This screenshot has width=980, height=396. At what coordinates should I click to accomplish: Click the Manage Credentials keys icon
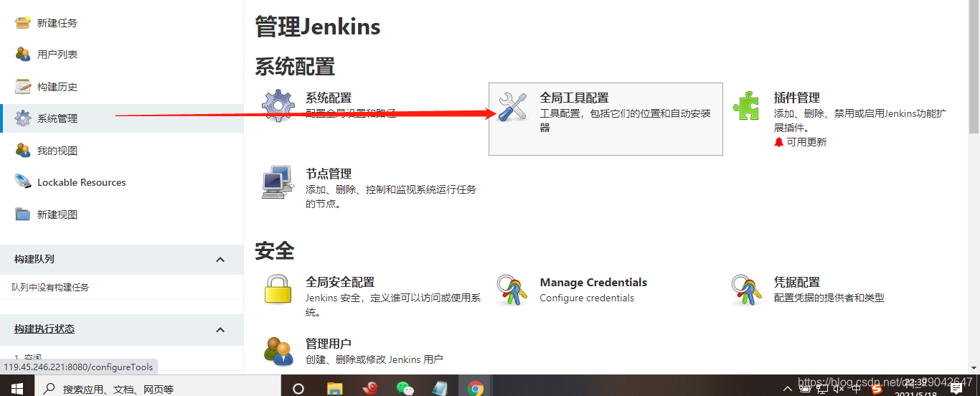(512, 291)
